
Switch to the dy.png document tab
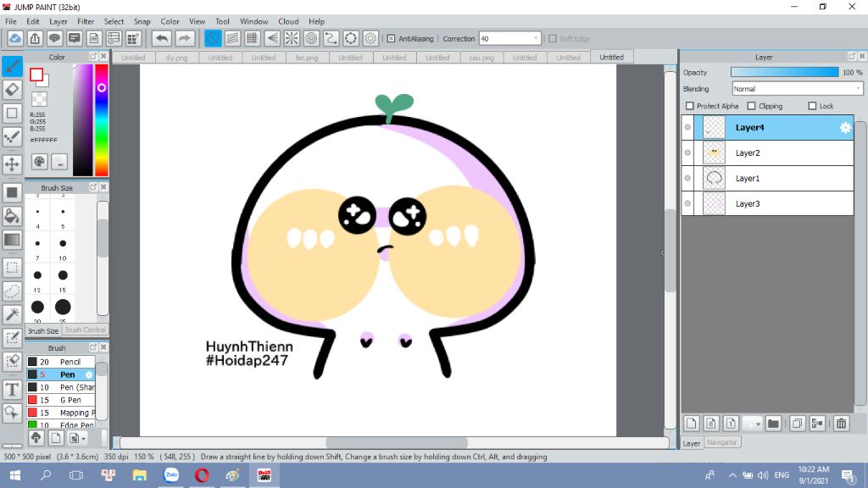(x=176, y=58)
